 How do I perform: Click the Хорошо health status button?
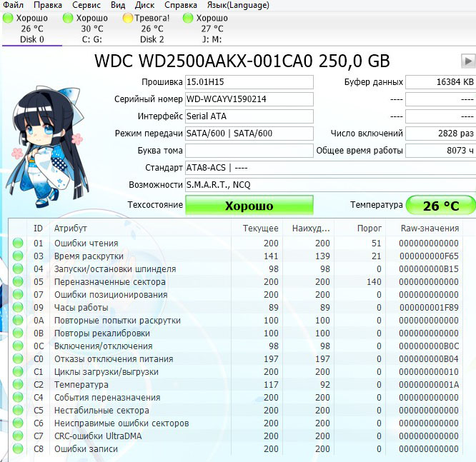pyautogui.click(x=249, y=205)
